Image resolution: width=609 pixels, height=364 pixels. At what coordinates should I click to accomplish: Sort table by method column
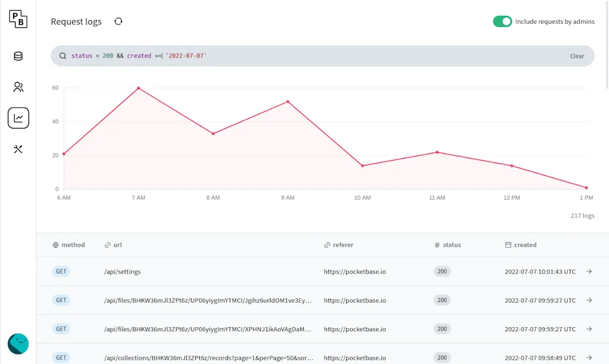point(69,245)
